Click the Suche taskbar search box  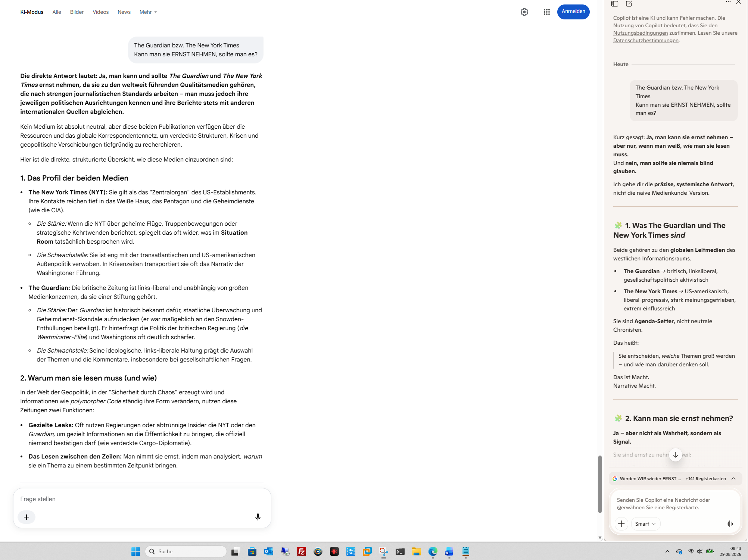point(186,551)
